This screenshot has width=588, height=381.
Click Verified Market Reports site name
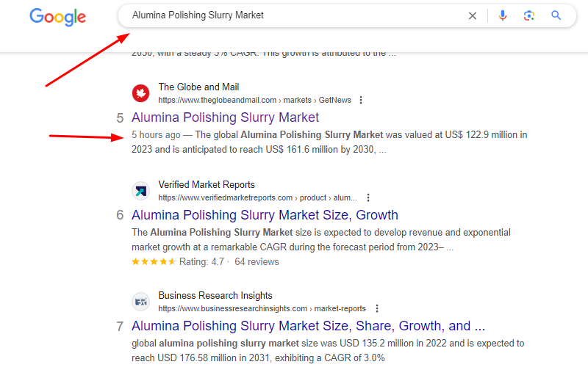(x=207, y=185)
